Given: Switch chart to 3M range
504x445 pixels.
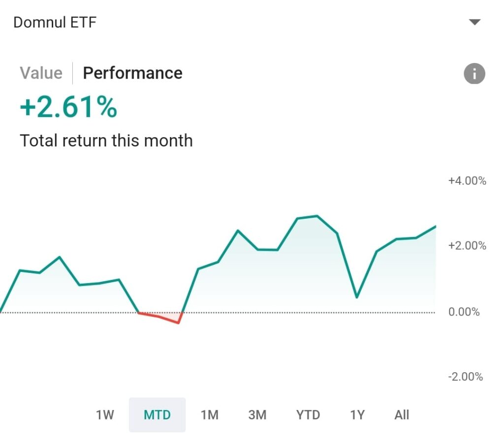Looking at the screenshot, I should click(x=257, y=415).
